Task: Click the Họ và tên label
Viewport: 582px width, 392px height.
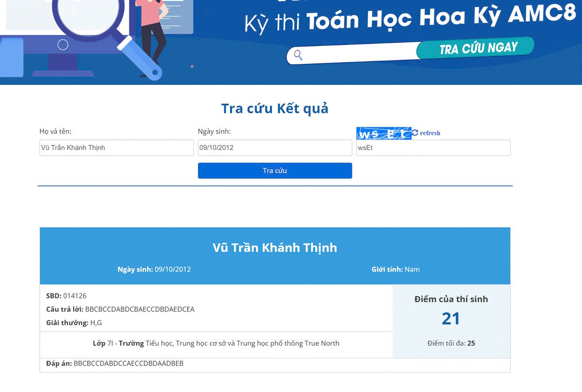Action: click(55, 131)
